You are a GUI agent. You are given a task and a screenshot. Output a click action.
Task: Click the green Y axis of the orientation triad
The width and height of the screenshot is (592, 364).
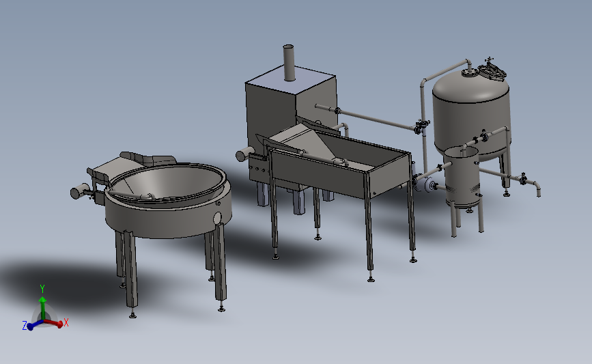point(42,308)
